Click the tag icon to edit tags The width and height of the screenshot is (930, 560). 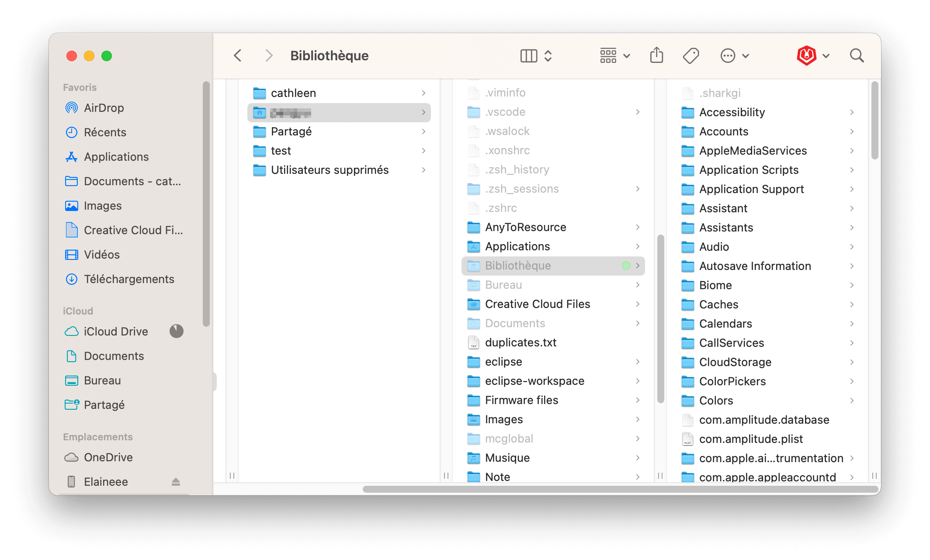click(691, 56)
